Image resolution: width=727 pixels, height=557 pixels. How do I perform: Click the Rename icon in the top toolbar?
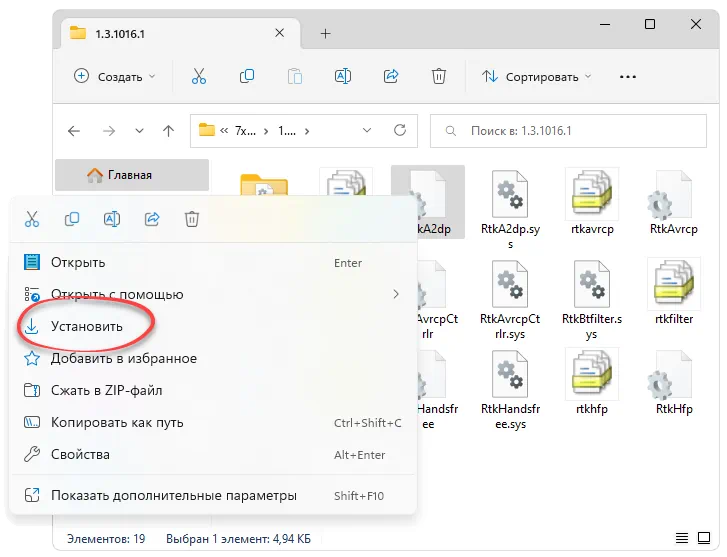(343, 76)
